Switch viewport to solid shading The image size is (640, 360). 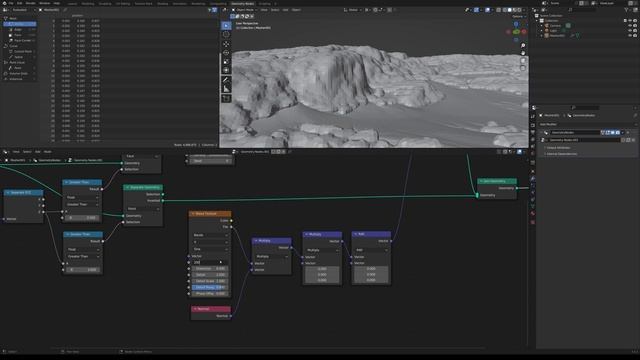(509, 10)
